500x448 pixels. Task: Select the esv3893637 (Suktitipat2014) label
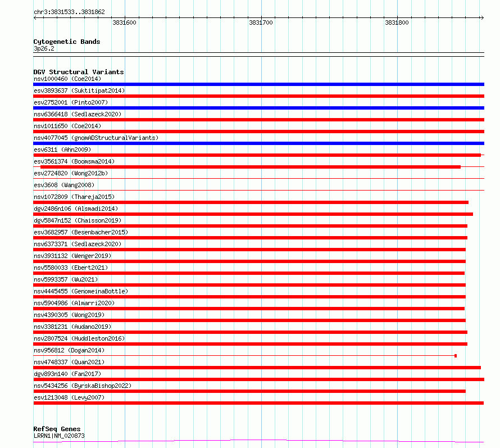[x=79, y=90]
